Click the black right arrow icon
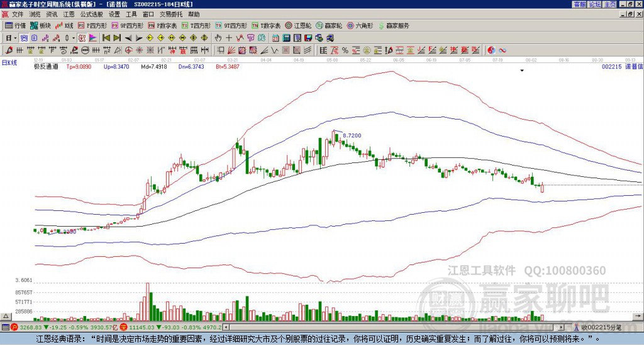 [139, 38]
